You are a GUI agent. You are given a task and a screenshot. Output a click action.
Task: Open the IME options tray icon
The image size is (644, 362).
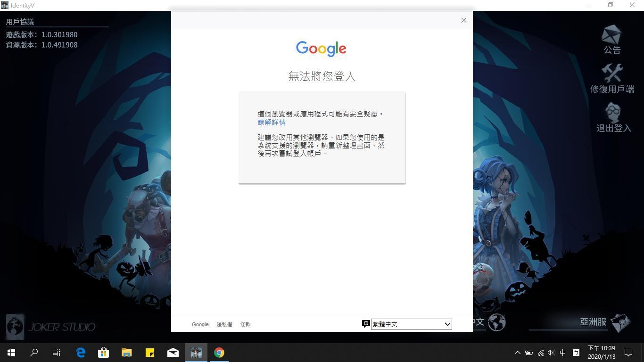[x=576, y=353]
